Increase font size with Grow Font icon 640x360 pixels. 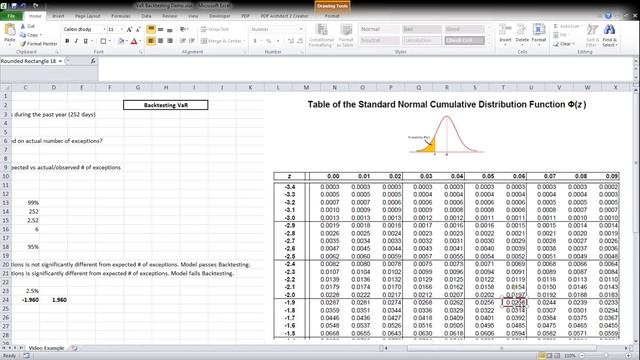pos(129,29)
